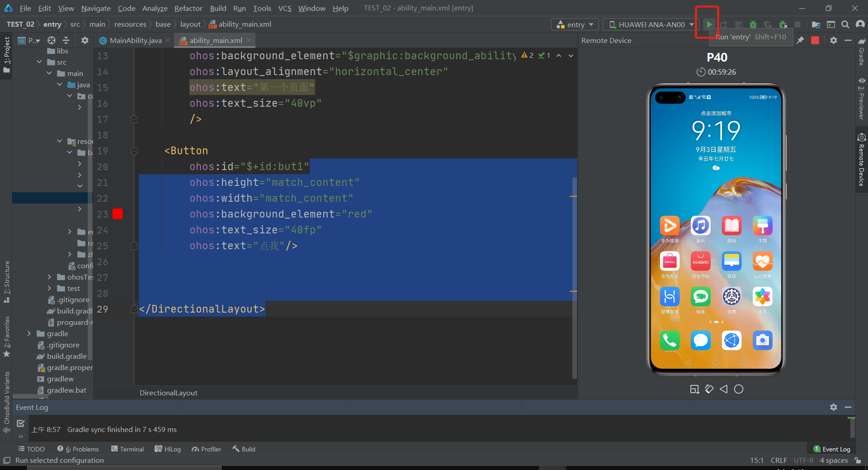Open Project Structure from the main toolbar
868x470 pixels.
(x=816, y=24)
